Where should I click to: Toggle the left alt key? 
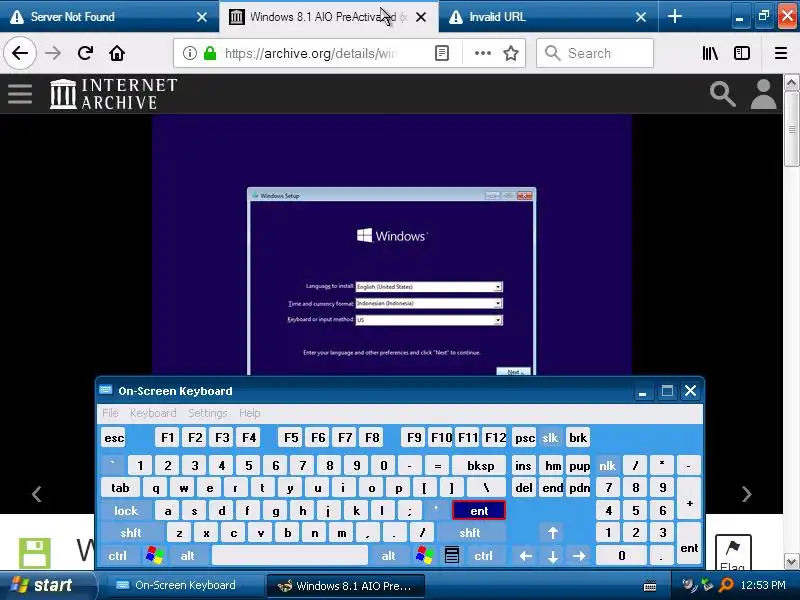click(x=187, y=555)
